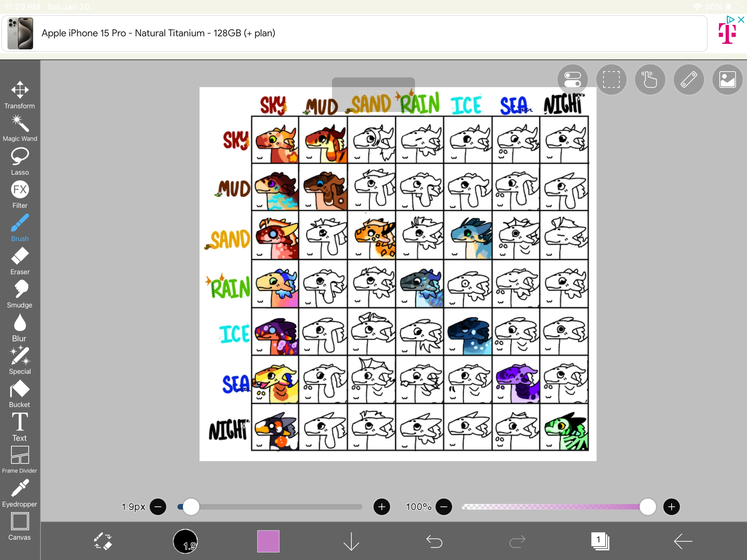The width and height of the screenshot is (747, 560).
Task: Hide the toolbar with down arrow
Action: click(351, 541)
